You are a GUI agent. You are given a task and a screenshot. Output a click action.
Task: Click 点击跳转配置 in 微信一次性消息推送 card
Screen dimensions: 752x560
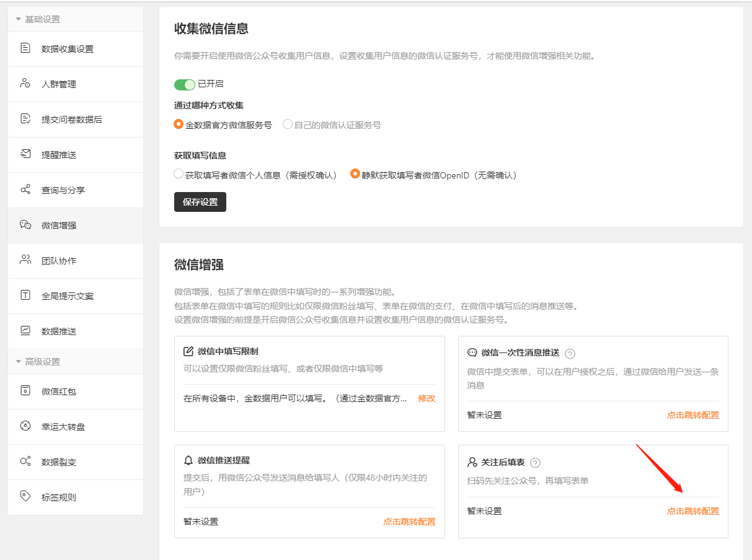point(693,415)
